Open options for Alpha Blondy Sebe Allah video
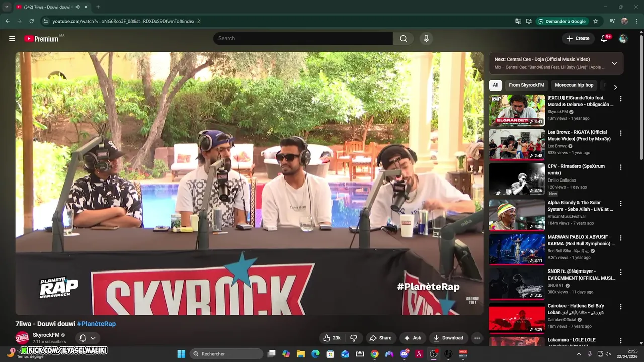This screenshot has height=362, width=644. click(620, 204)
